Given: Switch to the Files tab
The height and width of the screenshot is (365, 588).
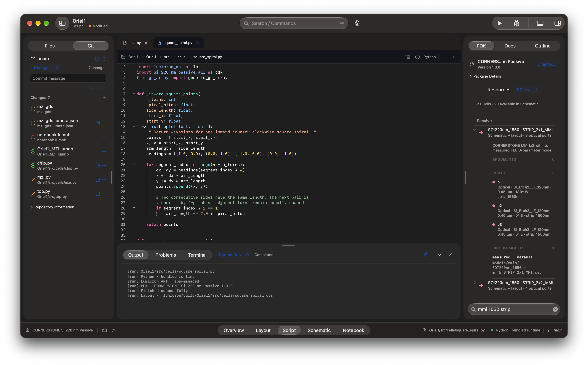Looking at the screenshot, I should 50,46.
